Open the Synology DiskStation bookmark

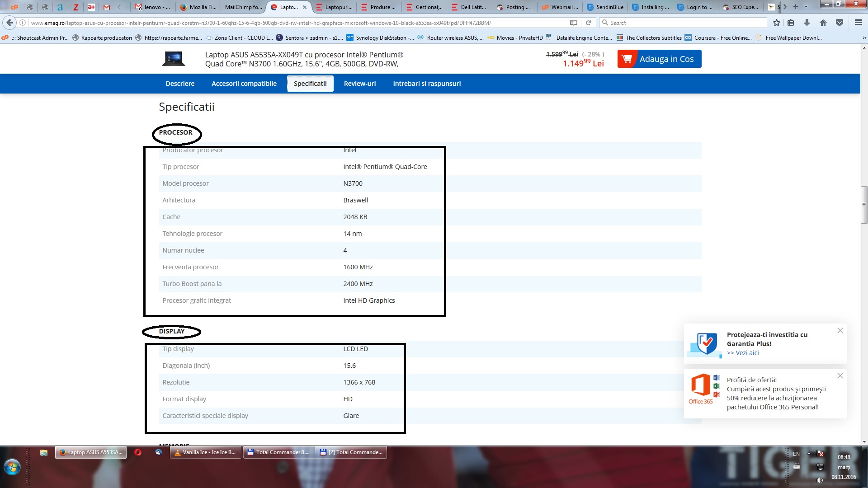pos(380,38)
